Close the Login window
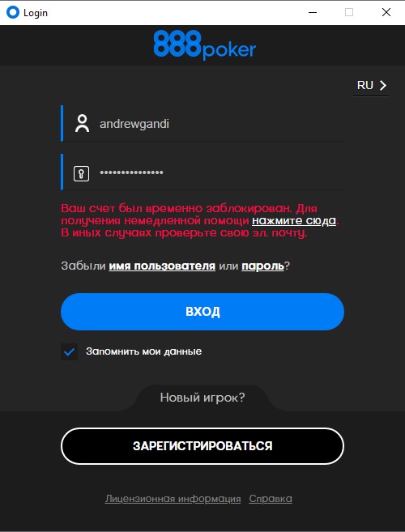This screenshot has height=532, width=405. coord(386,13)
